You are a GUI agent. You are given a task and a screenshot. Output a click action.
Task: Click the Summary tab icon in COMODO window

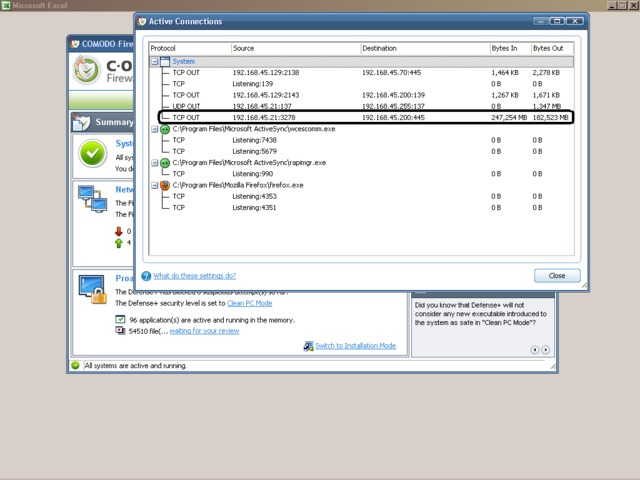pyautogui.click(x=81, y=122)
